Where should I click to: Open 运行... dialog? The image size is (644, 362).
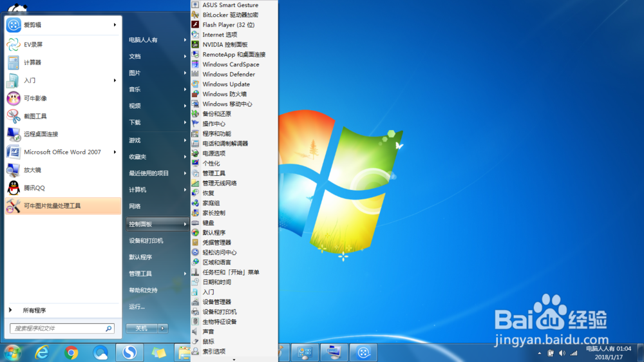[x=157, y=307]
